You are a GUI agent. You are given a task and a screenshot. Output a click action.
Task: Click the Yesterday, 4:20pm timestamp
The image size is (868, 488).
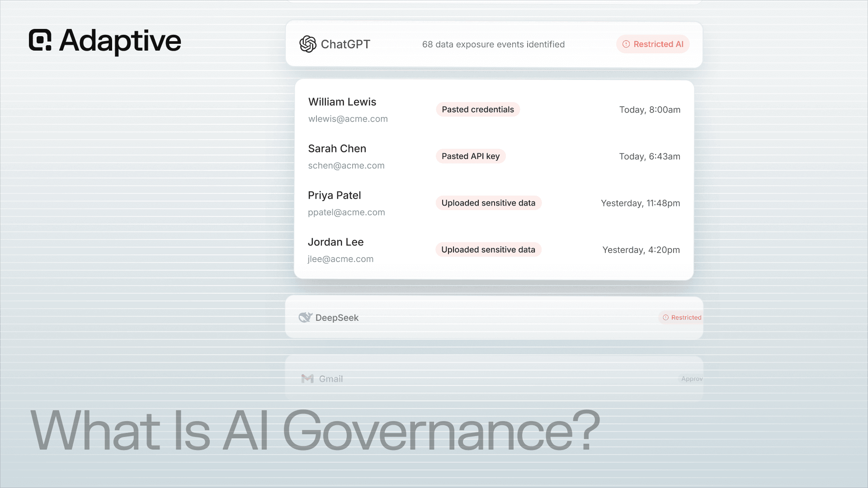pyautogui.click(x=641, y=250)
